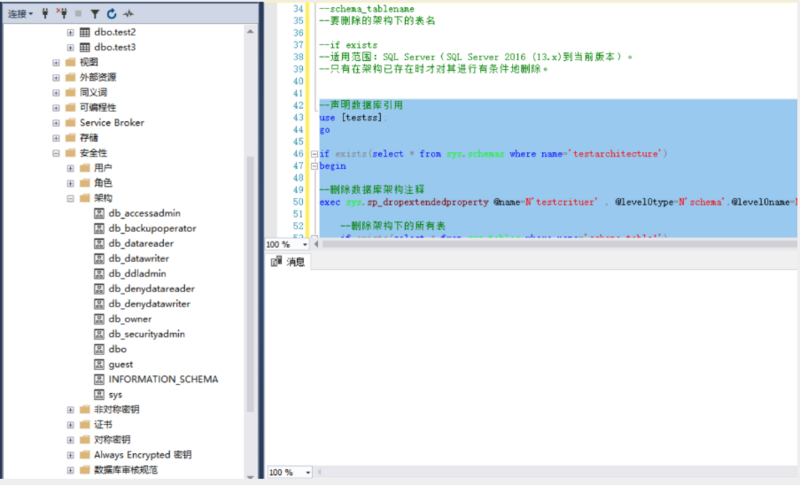
Task: Select the db_denydatareader schema
Action: (x=152, y=289)
